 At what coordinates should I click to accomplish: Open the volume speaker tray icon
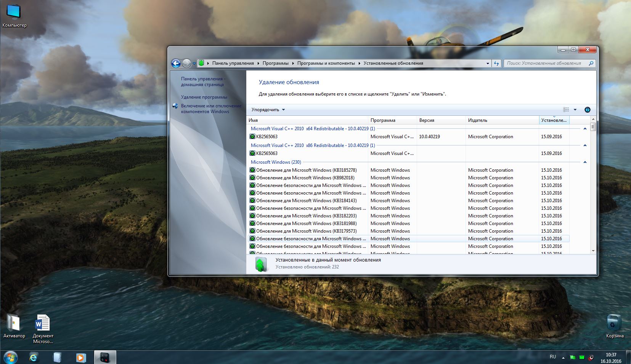coord(591,357)
